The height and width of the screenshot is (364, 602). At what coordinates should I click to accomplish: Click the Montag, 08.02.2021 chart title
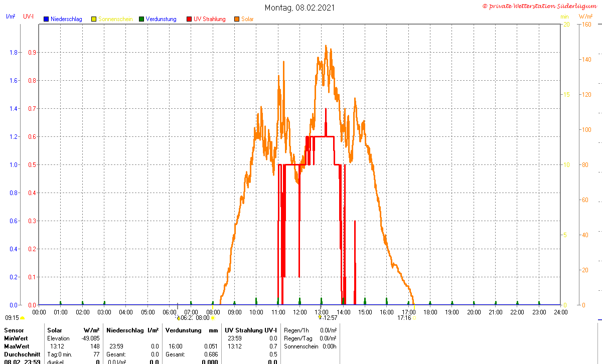point(300,8)
